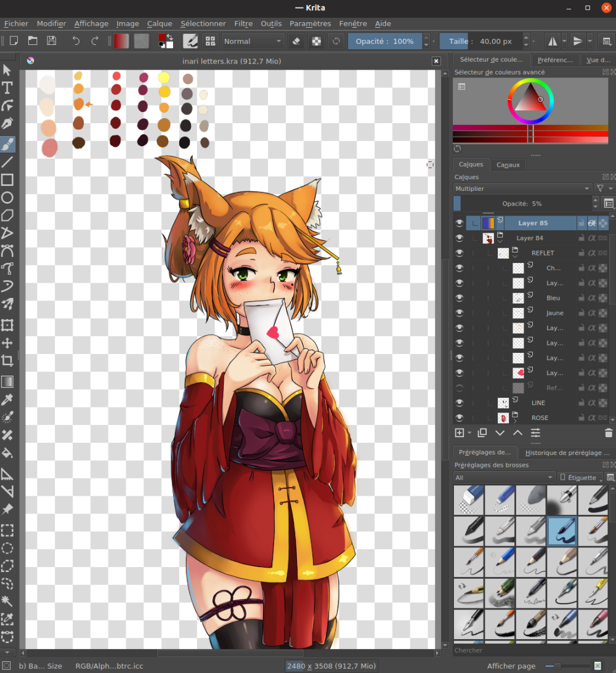Select the Calligraphy tool
Screen dimensions: 616x673
tap(7, 124)
